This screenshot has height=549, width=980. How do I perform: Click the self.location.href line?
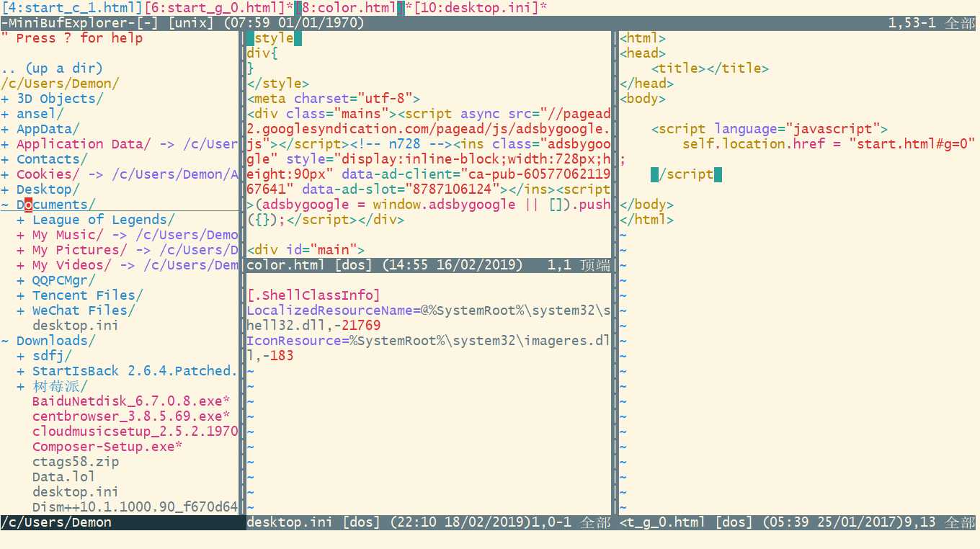pyautogui.click(x=829, y=144)
